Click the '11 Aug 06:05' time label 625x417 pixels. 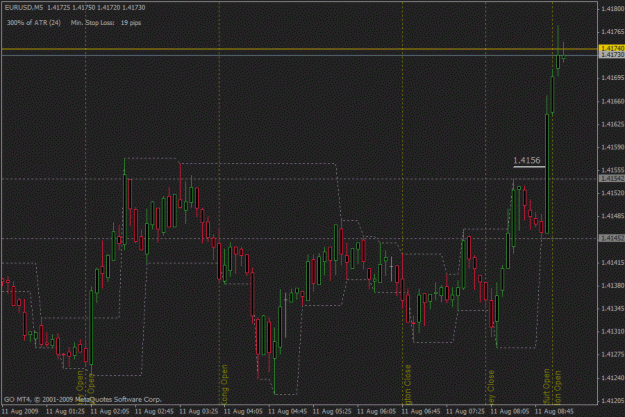[x=377, y=411]
